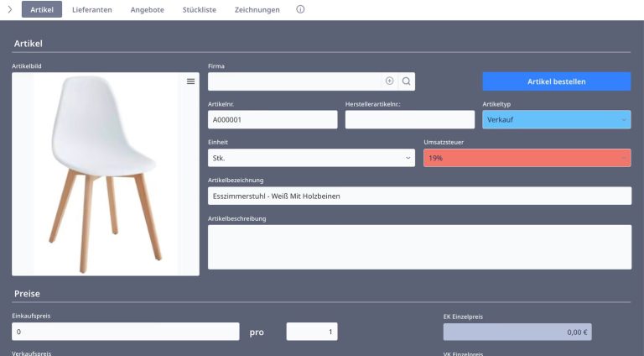Open the Artikeltyp dropdown showing Verkauf
The image size is (644, 356).
(x=557, y=119)
